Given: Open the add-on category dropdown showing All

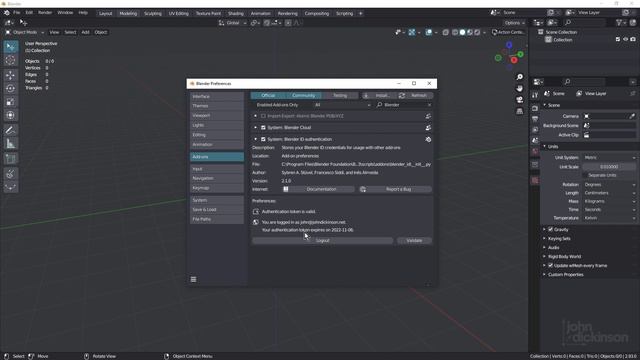Looking at the screenshot, I should [342, 105].
